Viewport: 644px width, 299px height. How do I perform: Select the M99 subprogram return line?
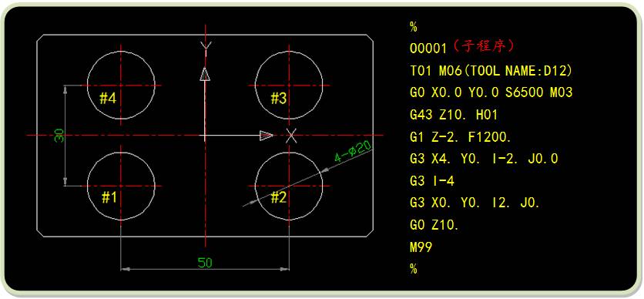click(421, 247)
